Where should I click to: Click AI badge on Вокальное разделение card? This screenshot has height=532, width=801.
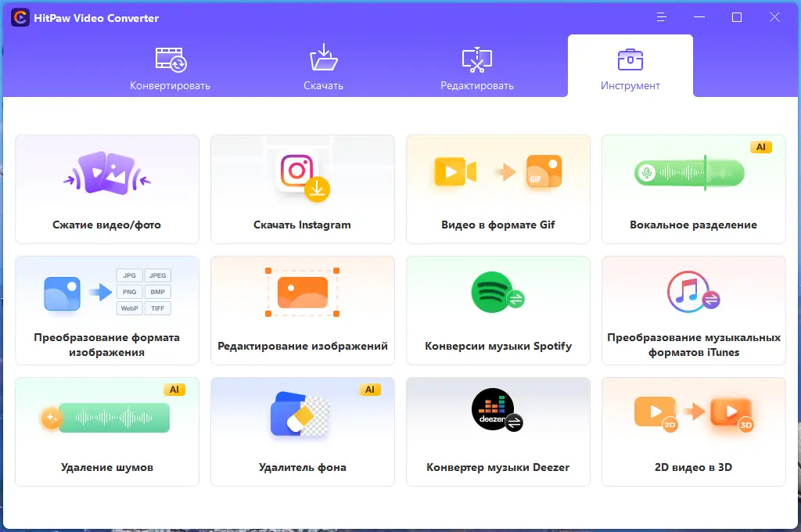pos(760,147)
